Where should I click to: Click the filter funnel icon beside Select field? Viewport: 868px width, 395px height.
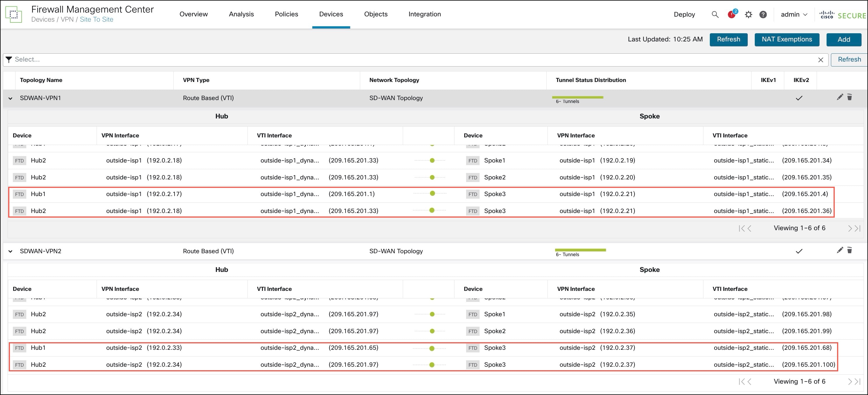coord(9,60)
